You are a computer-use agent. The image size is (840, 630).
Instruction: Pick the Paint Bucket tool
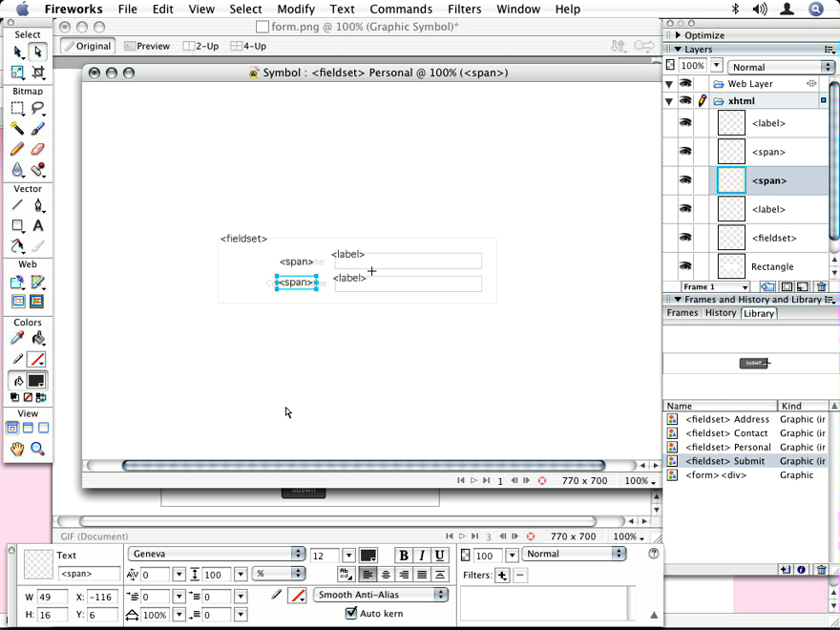[37, 339]
